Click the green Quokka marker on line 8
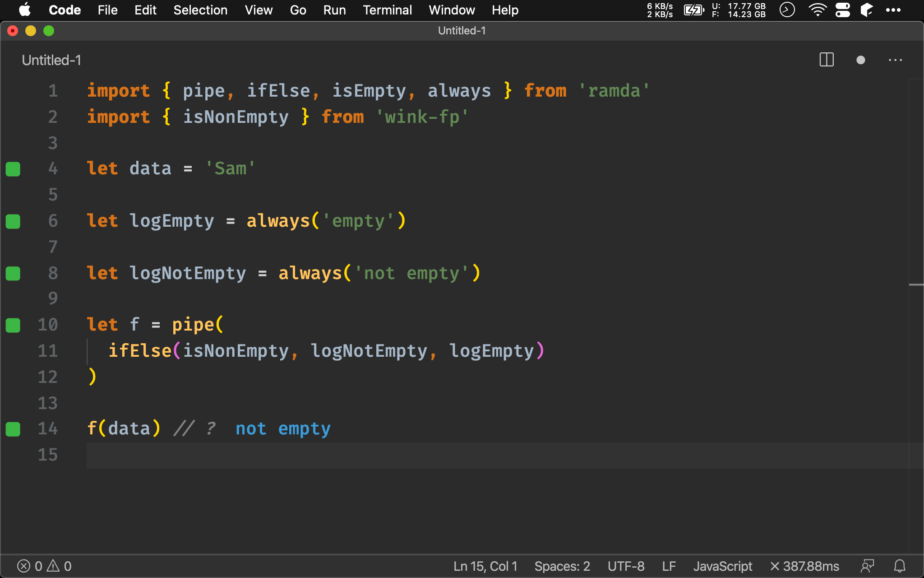 tap(13, 273)
